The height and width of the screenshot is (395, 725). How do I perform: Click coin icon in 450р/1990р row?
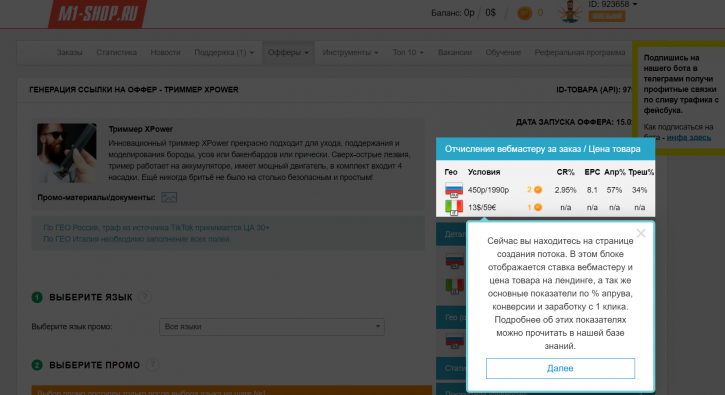[x=538, y=190]
